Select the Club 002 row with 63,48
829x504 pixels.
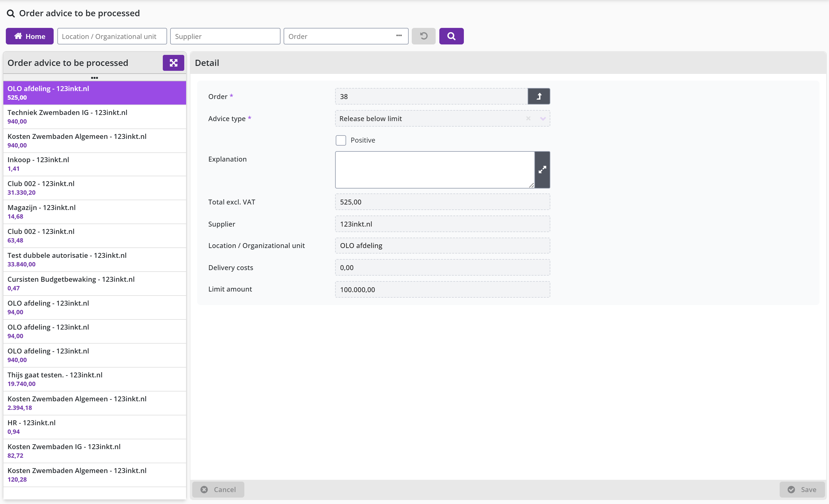pos(94,235)
